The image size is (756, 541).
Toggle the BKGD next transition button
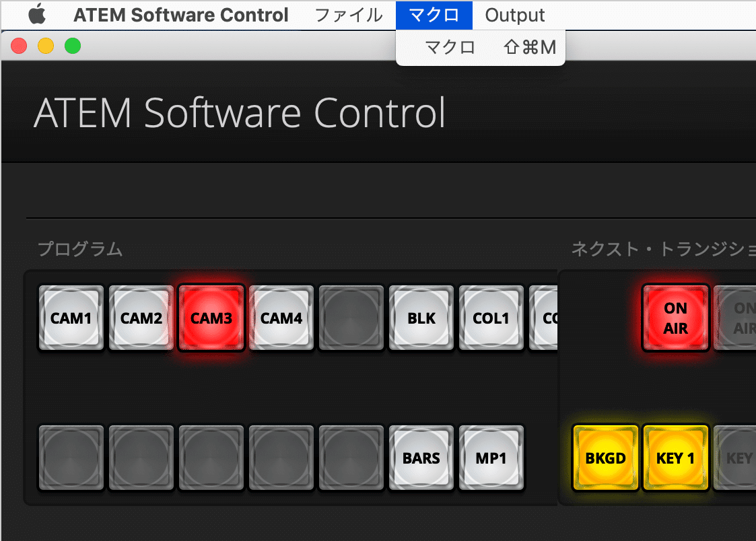tap(606, 458)
